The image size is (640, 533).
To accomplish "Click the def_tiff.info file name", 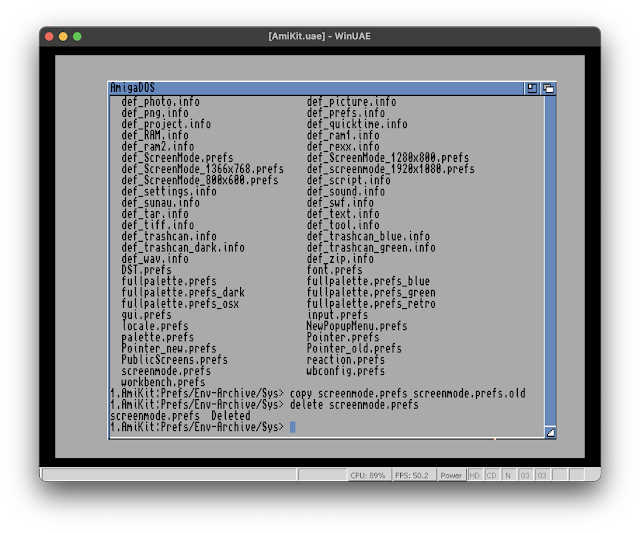I will 158,225.
